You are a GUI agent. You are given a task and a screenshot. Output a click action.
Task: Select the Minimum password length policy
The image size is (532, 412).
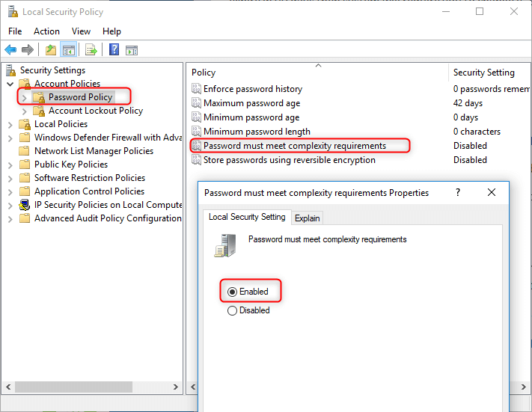click(257, 132)
